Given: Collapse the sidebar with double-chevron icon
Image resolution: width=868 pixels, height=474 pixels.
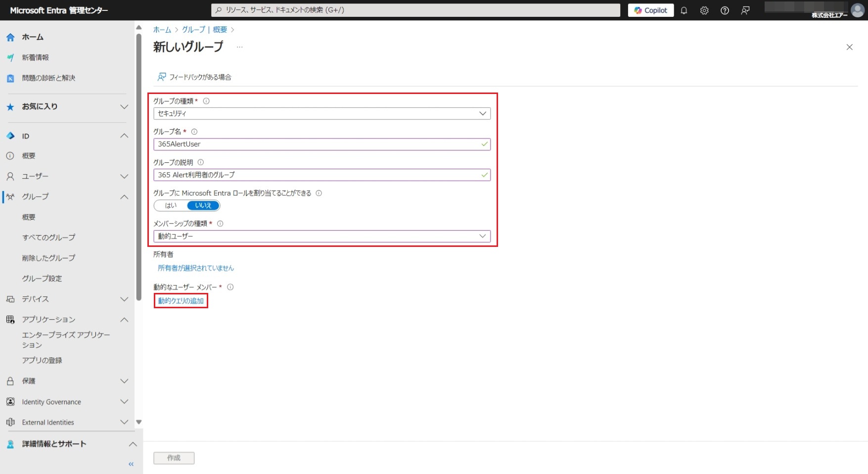Looking at the screenshot, I should pyautogui.click(x=131, y=464).
